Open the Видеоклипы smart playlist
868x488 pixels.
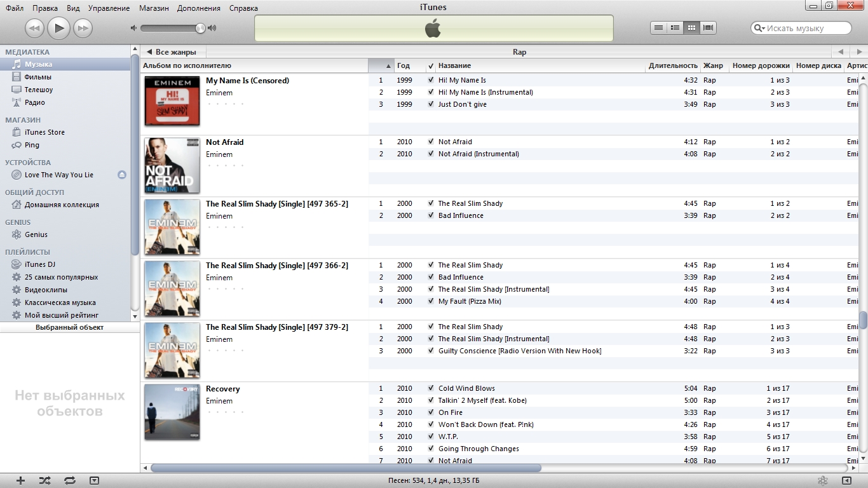point(65,290)
